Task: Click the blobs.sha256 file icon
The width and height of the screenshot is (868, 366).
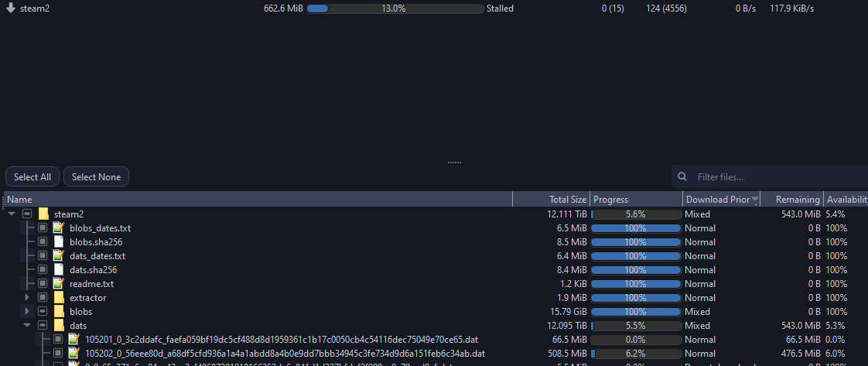Action: 59,242
